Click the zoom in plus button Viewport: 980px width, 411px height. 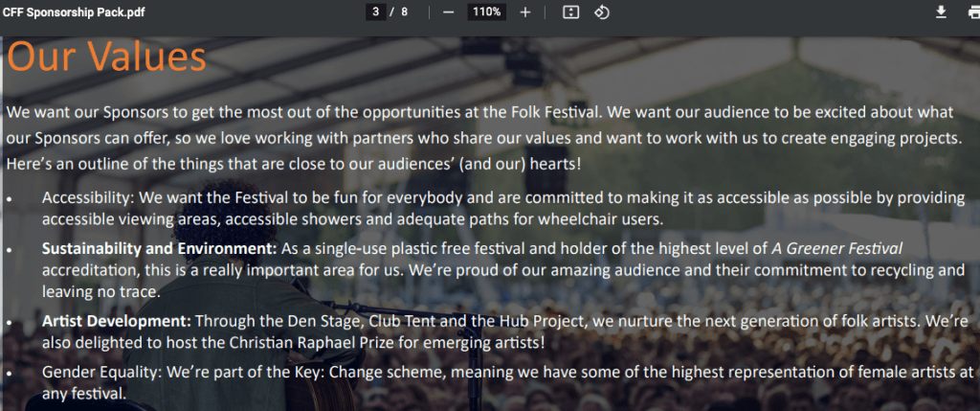click(524, 11)
